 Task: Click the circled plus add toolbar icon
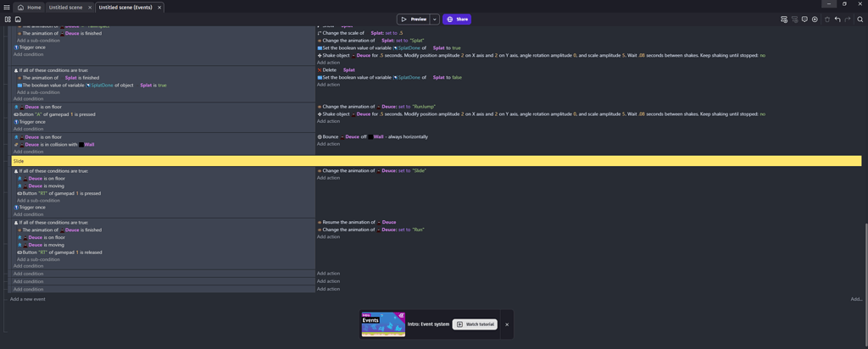[815, 19]
